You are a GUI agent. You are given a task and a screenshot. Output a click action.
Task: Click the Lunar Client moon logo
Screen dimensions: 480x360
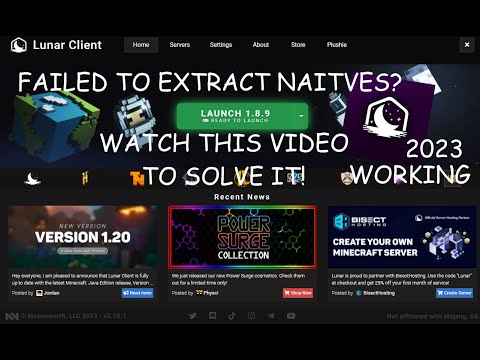19,45
